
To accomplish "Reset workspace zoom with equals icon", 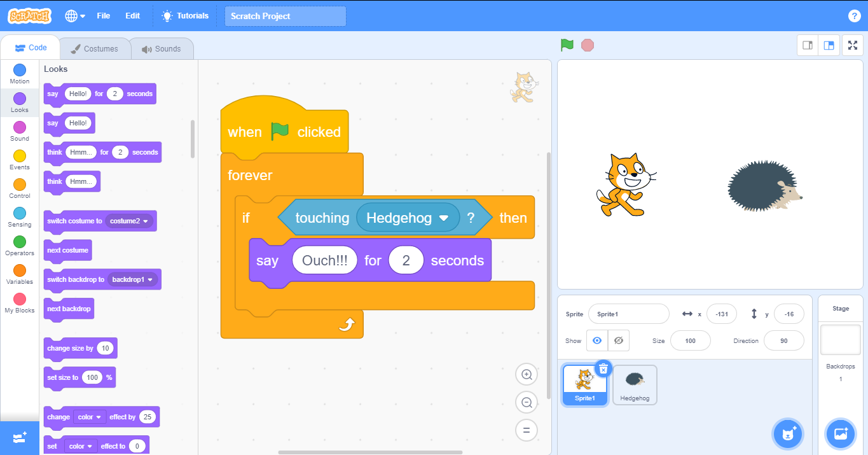I will (x=527, y=430).
